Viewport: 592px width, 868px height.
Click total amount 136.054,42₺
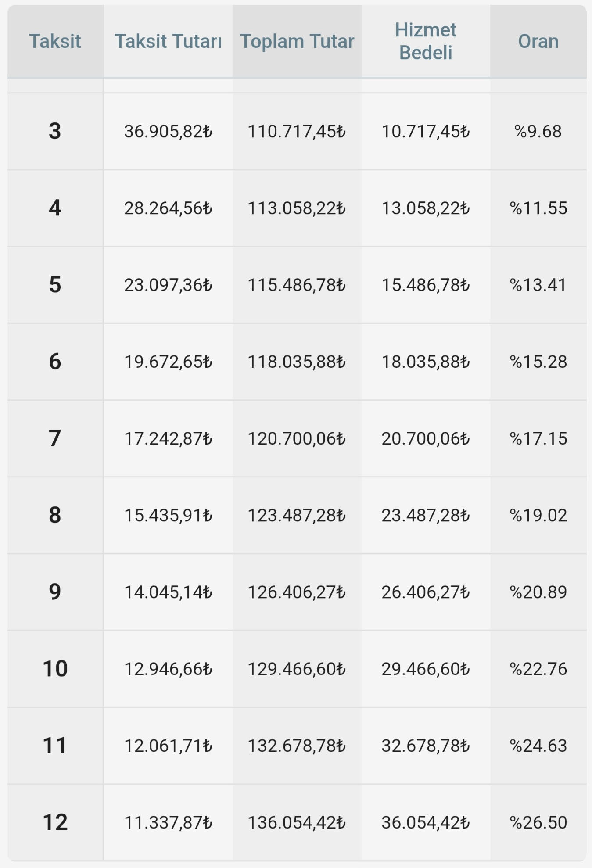click(297, 822)
